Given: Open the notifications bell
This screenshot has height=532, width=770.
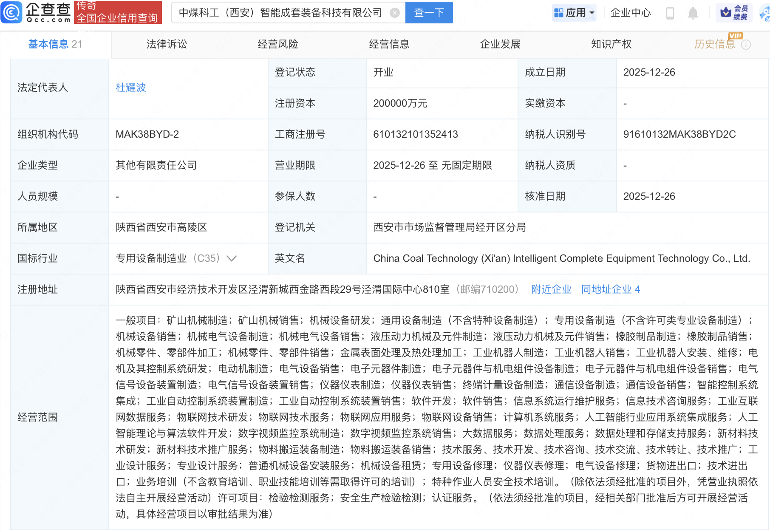Looking at the screenshot, I should (693, 13).
